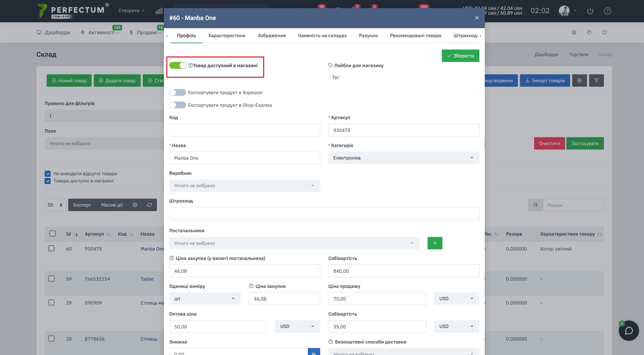Open the Наявність на складах tab
The image size is (644, 355).
(x=322, y=36)
